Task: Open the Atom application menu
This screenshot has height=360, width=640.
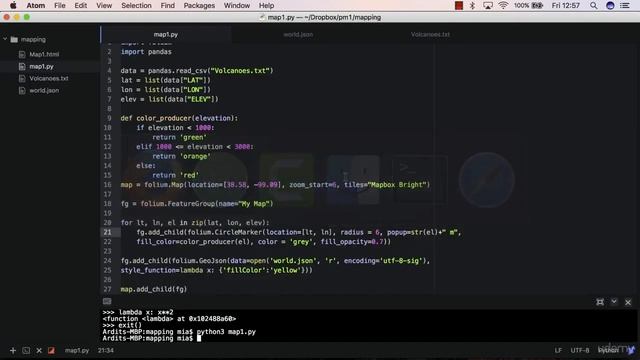Action: [x=36, y=6]
